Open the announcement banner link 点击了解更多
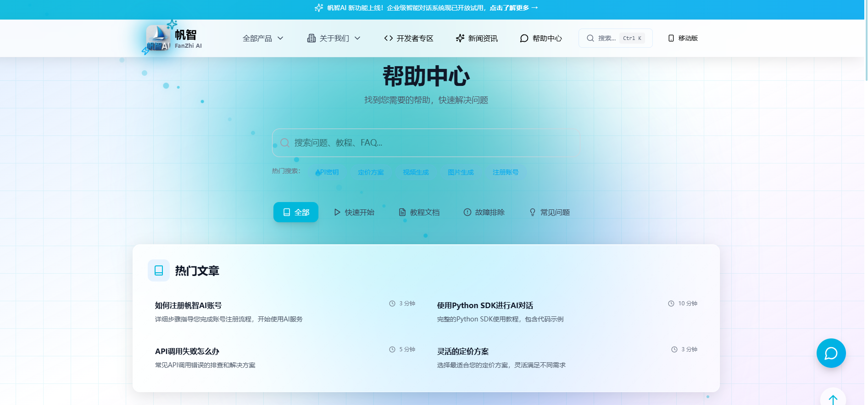The height and width of the screenshot is (405, 868). pos(514,8)
